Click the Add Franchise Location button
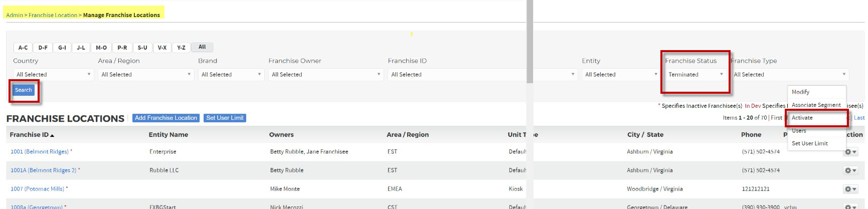Viewport: 868px width, 209px height. click(166, 118)
